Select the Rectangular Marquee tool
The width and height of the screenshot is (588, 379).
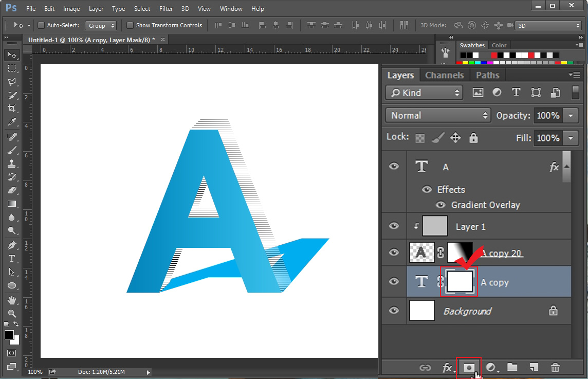click(12, 68)
